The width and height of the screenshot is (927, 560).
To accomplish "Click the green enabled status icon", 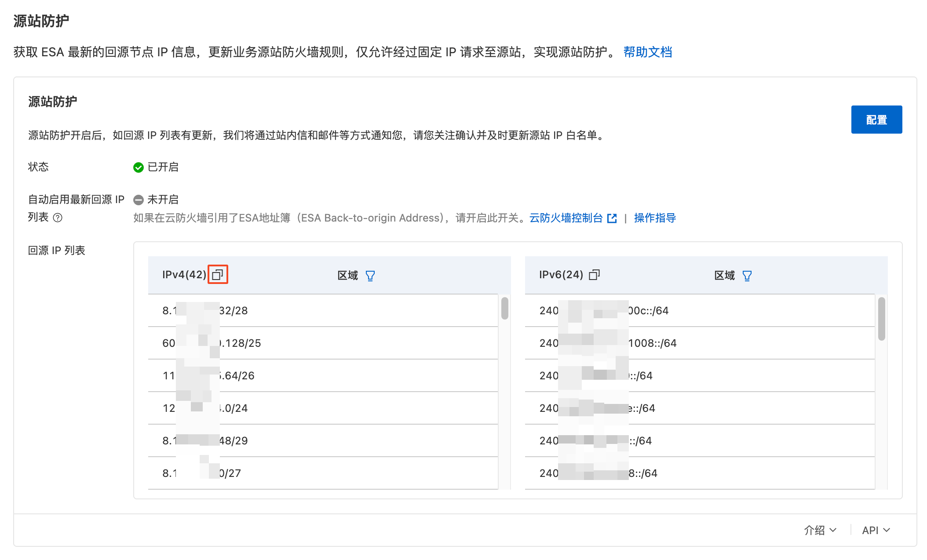I will (139, 167).
